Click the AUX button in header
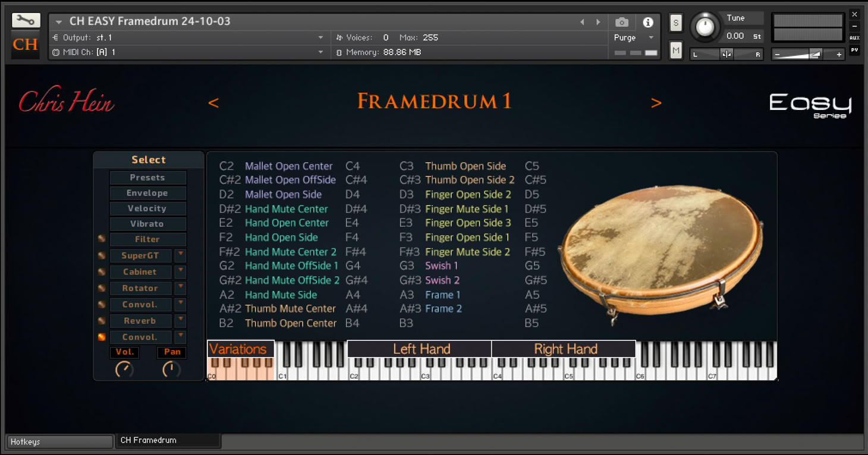Image resolution: width=868 pixels, height=455 pixels. [854, 38]
